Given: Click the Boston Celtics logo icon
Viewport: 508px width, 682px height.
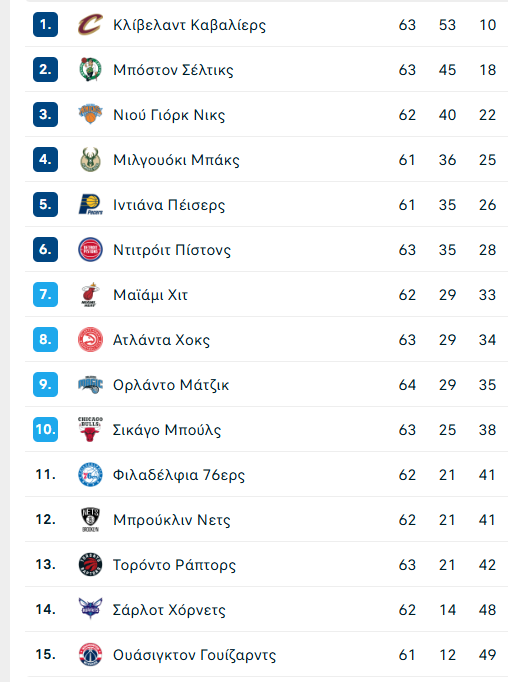Looking at the screenshot, I should (x=90, y=70).
